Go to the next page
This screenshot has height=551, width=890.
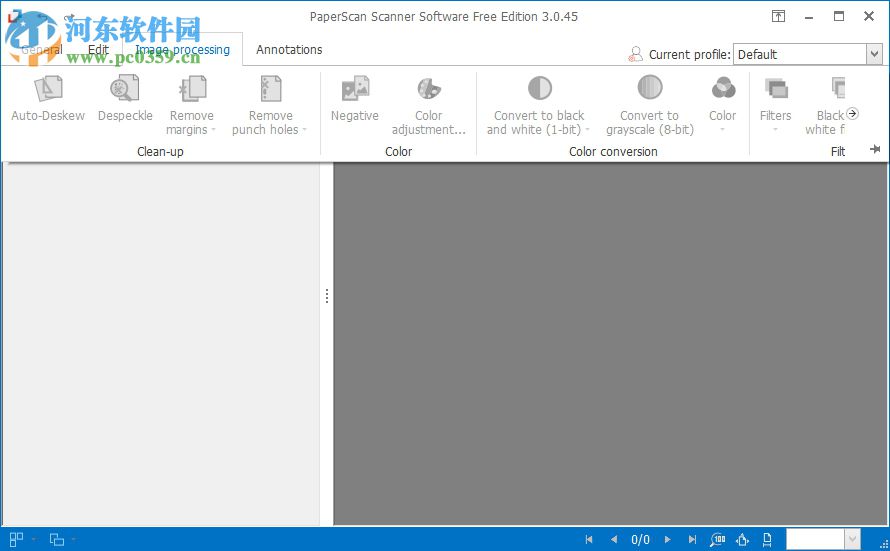(668, 539)
